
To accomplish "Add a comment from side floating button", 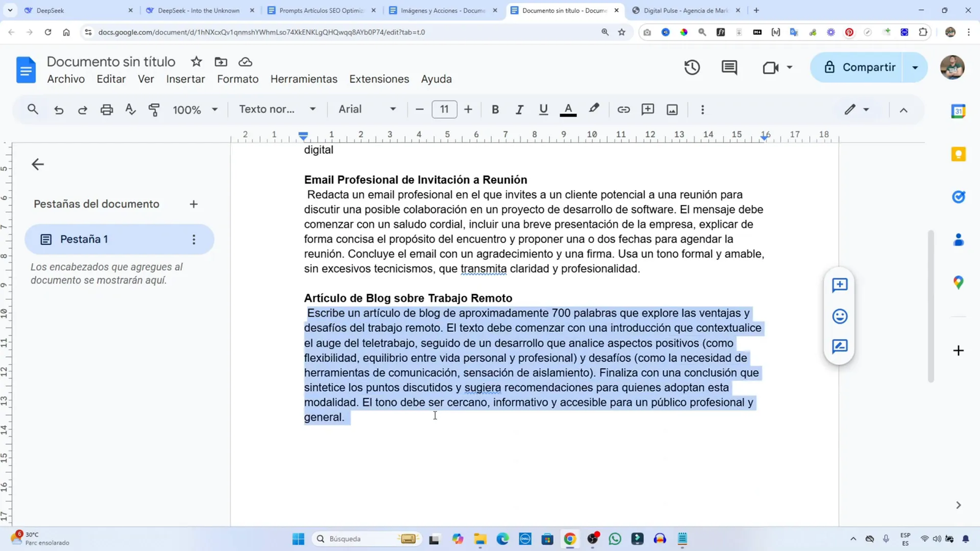I will [839, 285].
